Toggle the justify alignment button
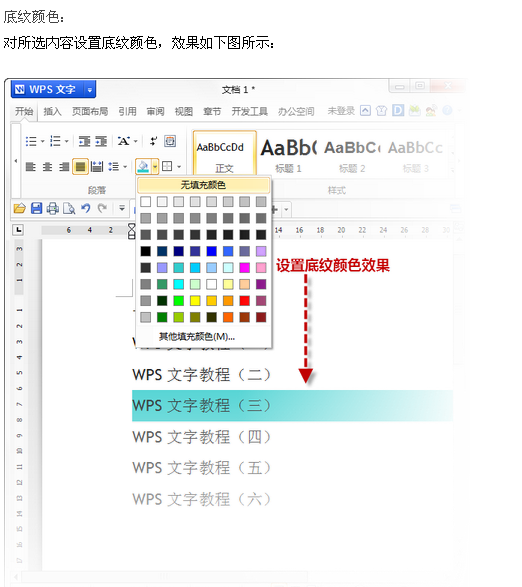This screenshot has width=522, height=587. (80, 167)
